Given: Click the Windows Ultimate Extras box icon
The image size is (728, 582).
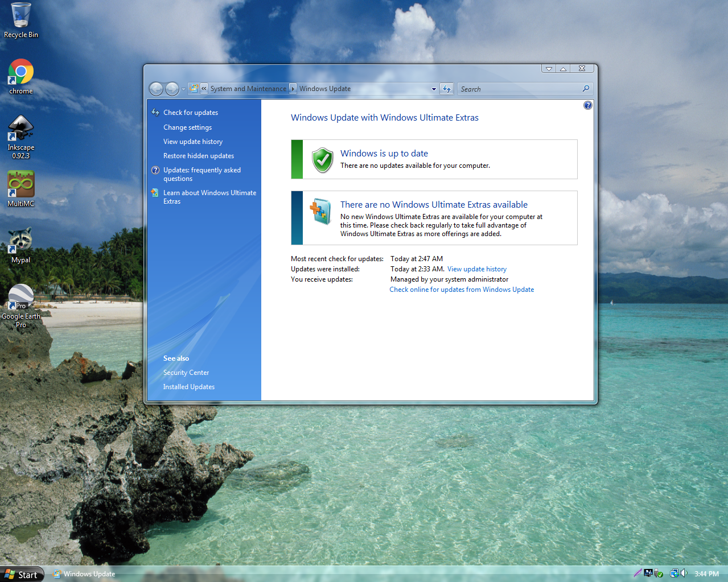Looking at the screenshot, I should pyautogui.click(x=320, y=212).
